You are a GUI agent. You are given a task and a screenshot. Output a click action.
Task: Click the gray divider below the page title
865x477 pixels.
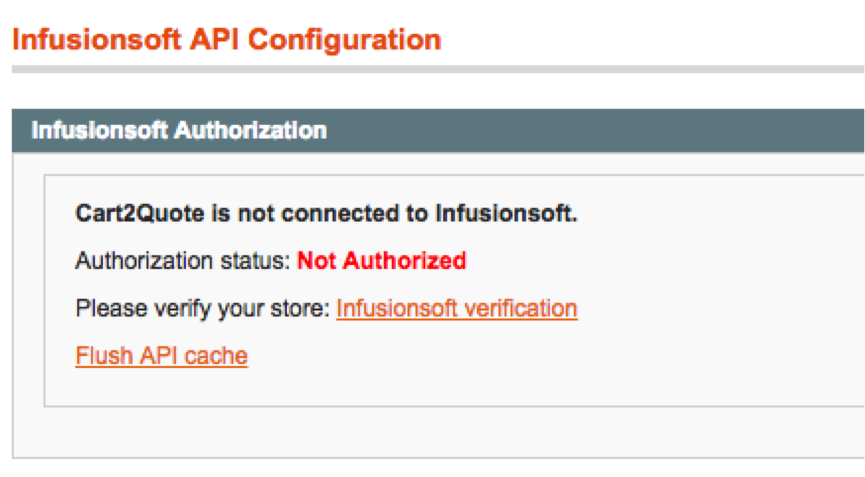coord(438,69)
